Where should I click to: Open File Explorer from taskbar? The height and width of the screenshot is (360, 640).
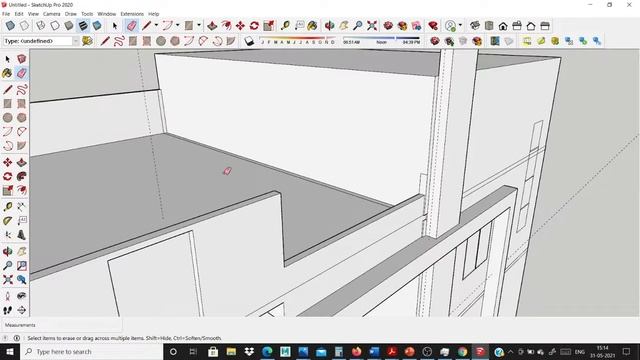[x=231, y=351]
